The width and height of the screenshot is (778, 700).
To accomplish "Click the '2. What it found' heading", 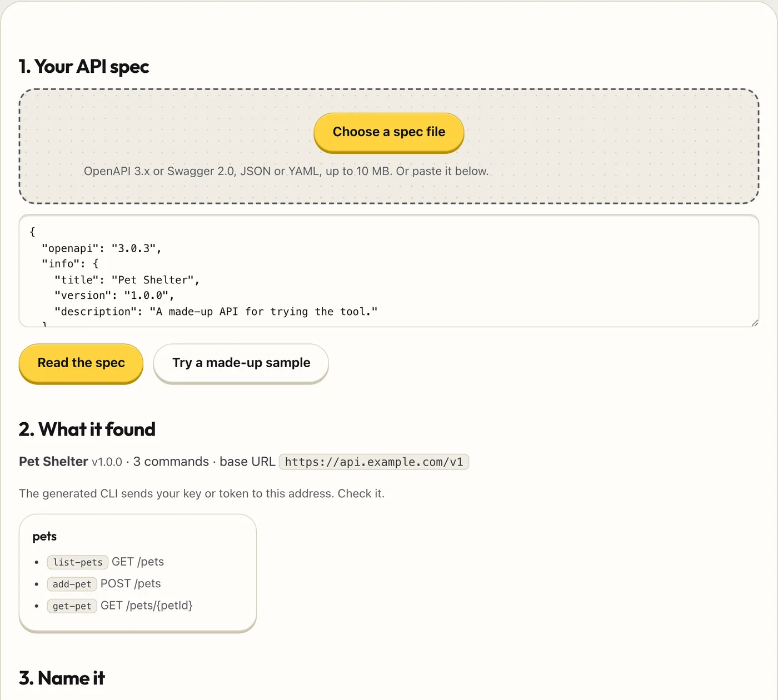I will pos(87,429).
